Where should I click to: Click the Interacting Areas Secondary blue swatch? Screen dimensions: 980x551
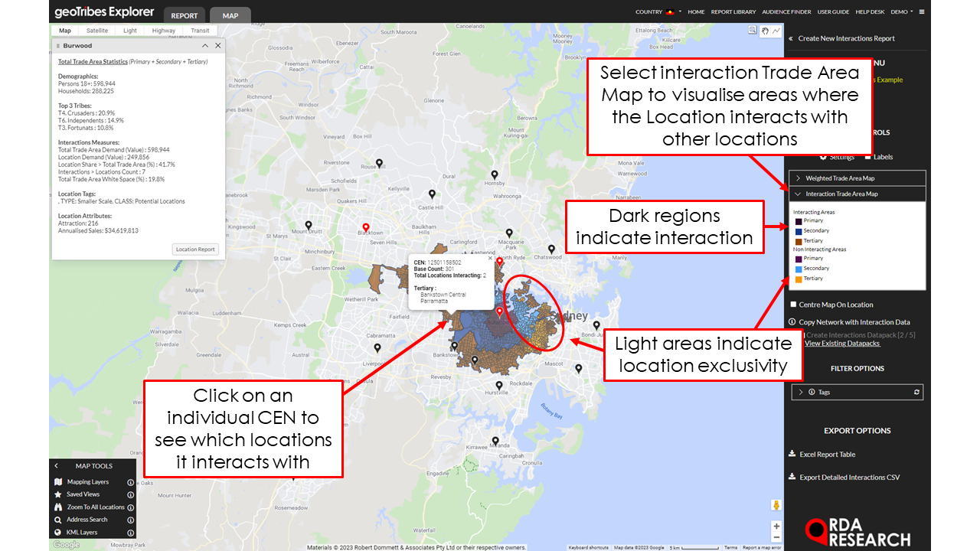(x=799, y=231)
